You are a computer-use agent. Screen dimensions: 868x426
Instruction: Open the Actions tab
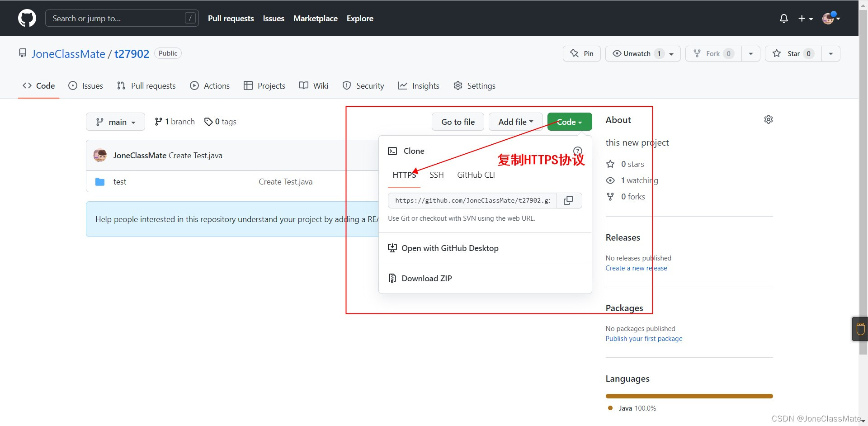210,85
